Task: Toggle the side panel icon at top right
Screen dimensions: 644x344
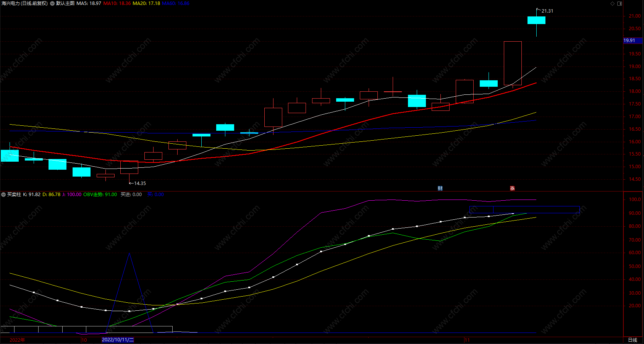Action: [620, 3]
